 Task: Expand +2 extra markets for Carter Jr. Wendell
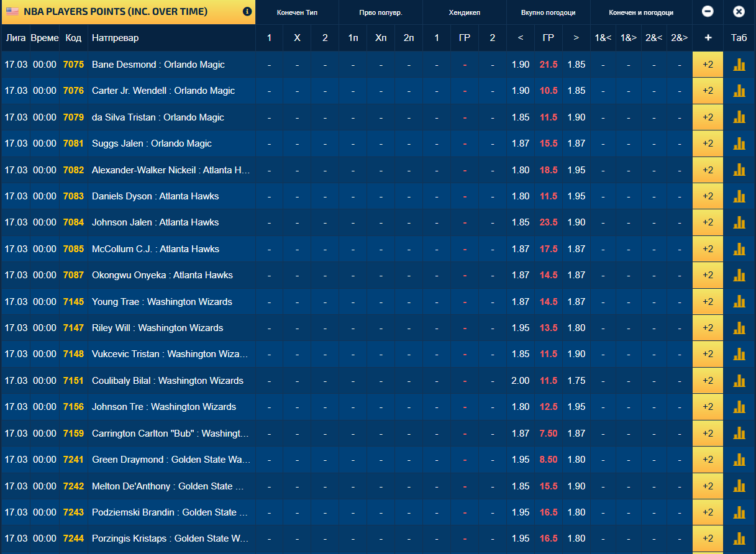pyautogui.click(x=708, y=91)
